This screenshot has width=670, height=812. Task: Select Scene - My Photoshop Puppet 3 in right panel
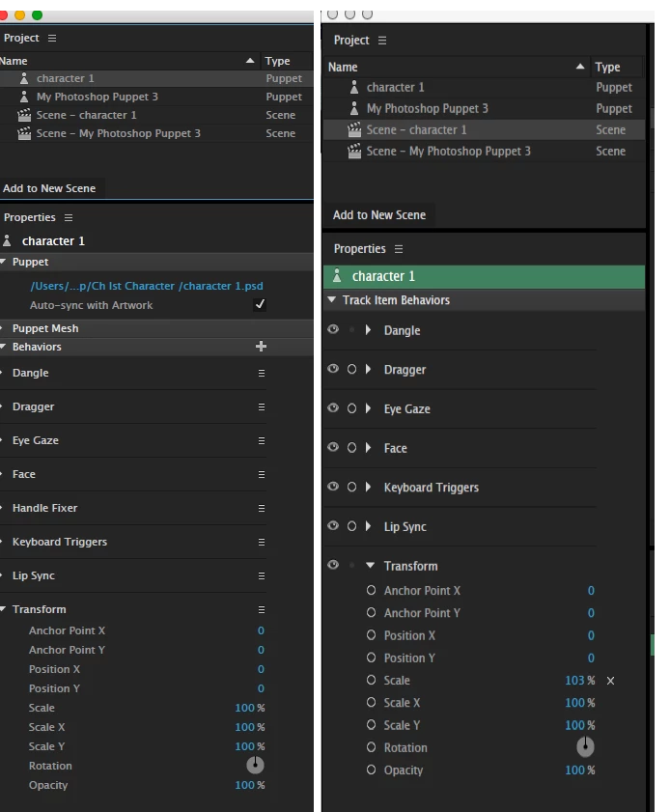pos(449,151)
